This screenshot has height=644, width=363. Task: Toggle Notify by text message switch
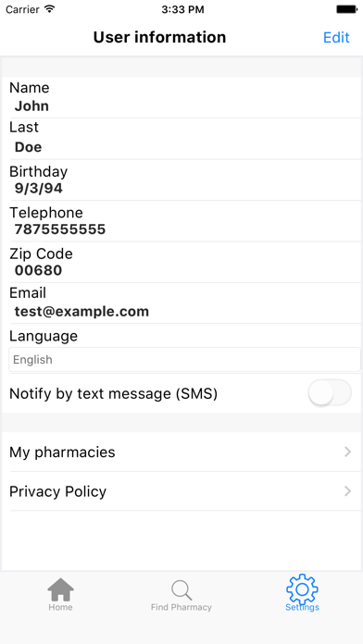click(x=330, y=393)
